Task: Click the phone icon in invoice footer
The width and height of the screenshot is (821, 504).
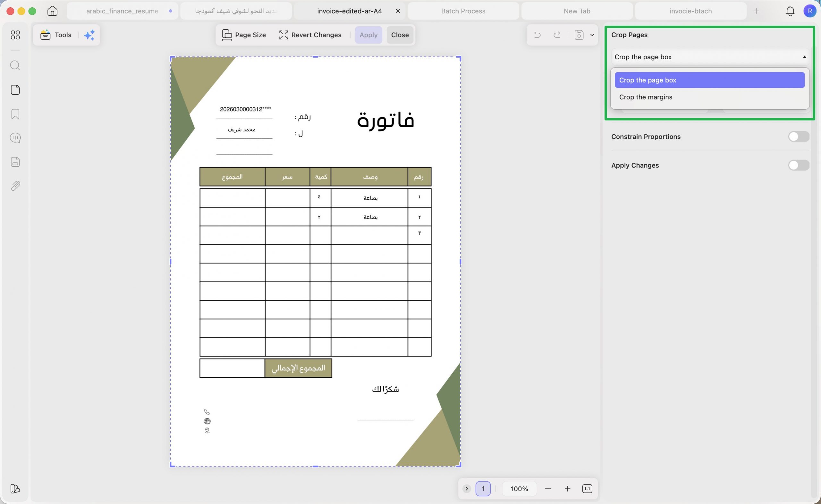Action: point(207,412)
